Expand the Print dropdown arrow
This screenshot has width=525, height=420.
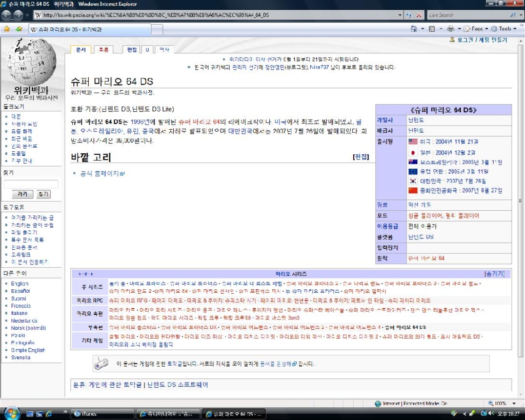pyautogui.click(x=459, y=29)
